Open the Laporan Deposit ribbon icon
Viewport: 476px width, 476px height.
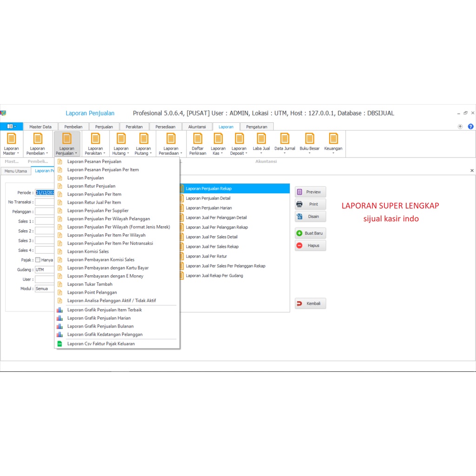(239, 144)
